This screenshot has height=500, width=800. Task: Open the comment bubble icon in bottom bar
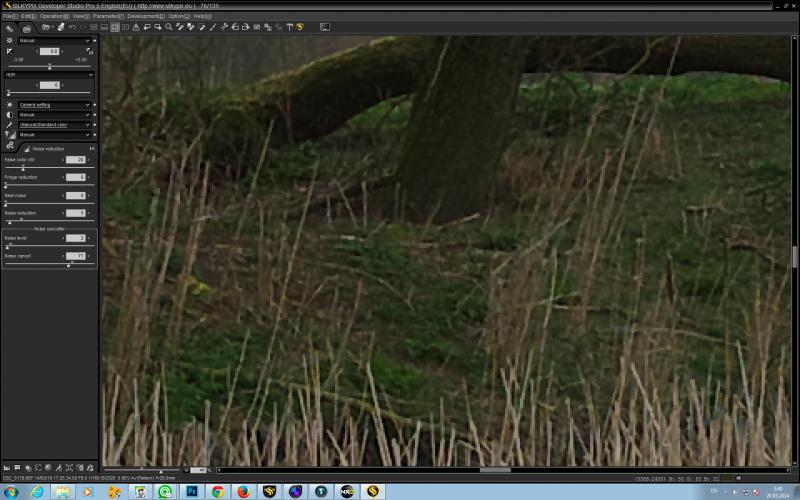(17, 468)
